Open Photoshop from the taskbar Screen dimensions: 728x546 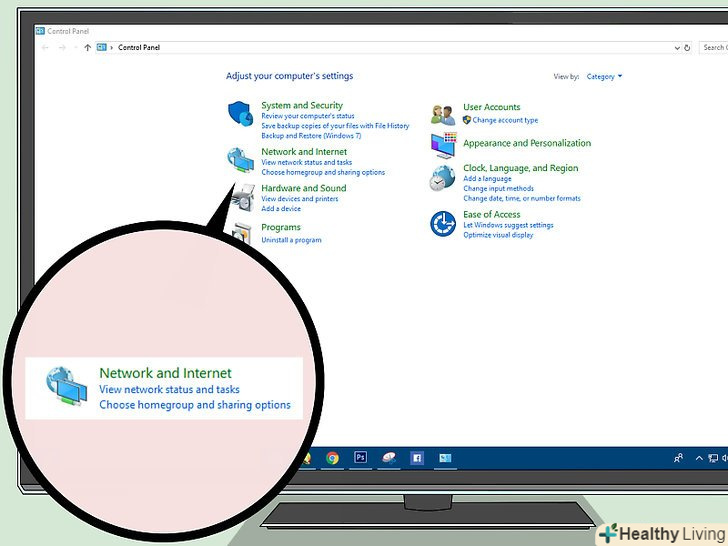[x=360, y=457]
